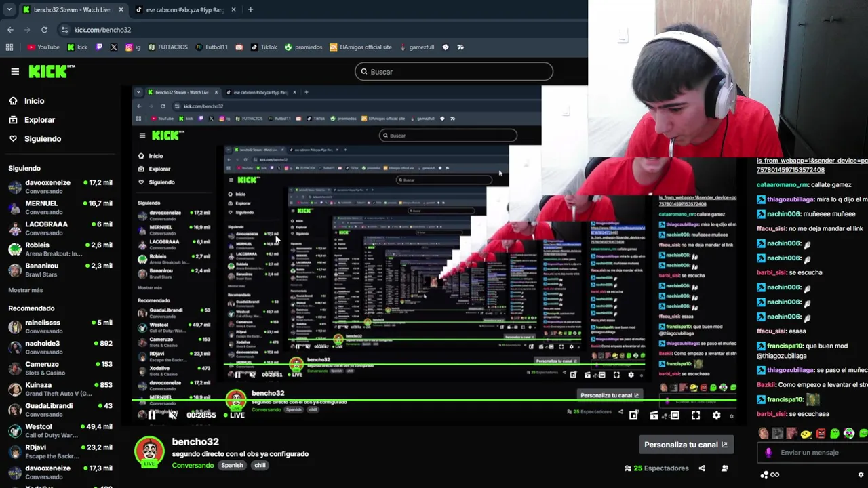The width and height of the screenshot is (868, 488).
Task: Click Bazkii username in chat
Action: coord(766,385)
